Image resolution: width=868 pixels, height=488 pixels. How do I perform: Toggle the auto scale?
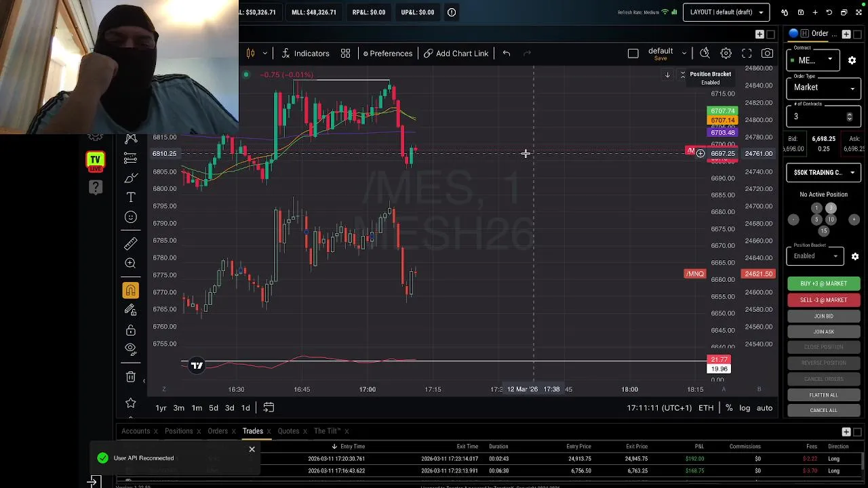coord(764,408)
